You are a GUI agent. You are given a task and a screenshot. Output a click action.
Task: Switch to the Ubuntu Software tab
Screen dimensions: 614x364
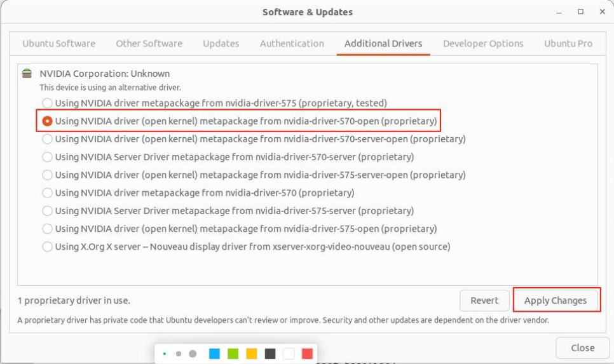pyautogui.click(x=58, y=43)
